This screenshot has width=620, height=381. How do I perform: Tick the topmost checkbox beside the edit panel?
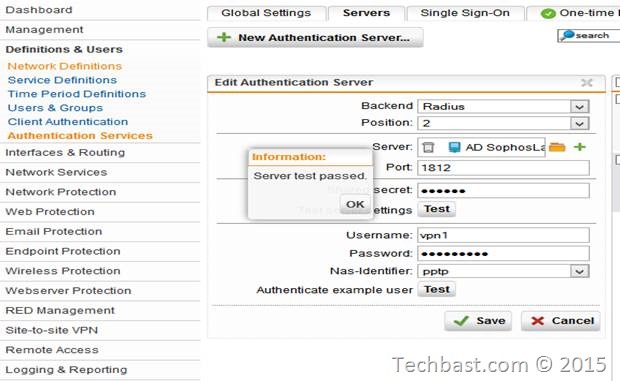[x=618, y=82]
